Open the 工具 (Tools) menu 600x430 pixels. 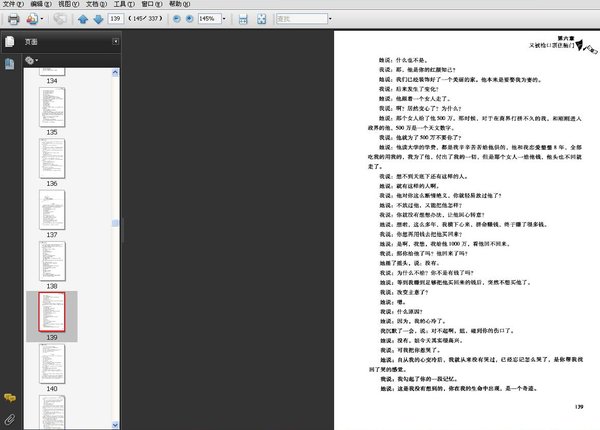pos(124,4)
